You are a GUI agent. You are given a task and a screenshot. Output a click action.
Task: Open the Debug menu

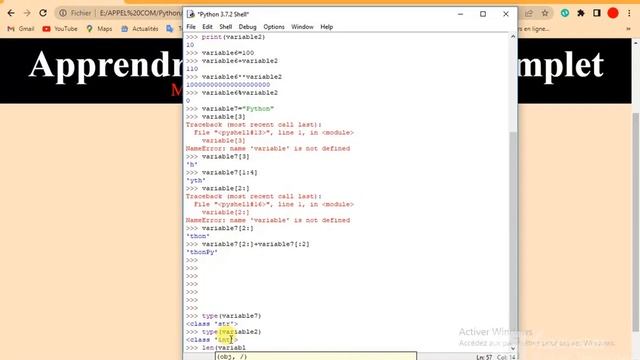click(247, 27)
